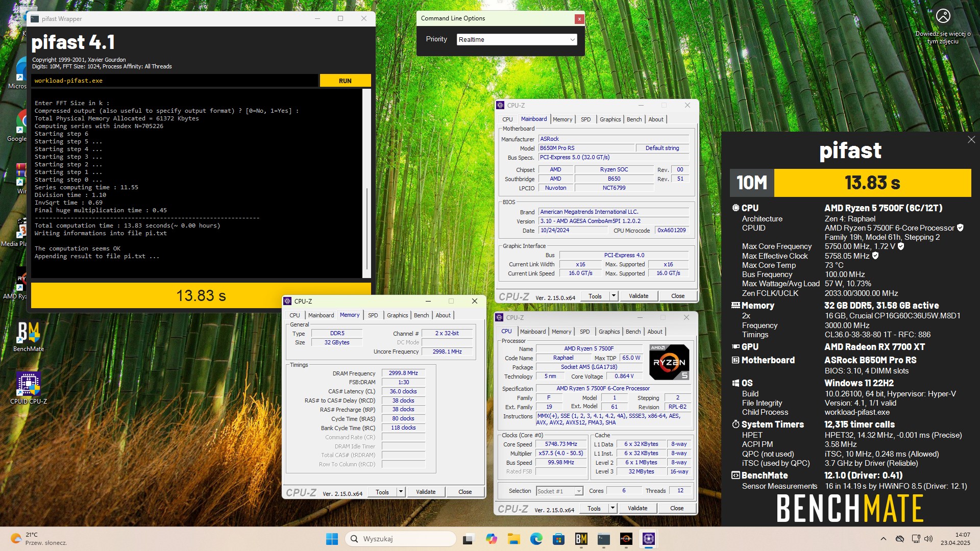The height and width of the screenshot is (551, 980).
Task: Click Close button in CPU-Z Mainboard window
Action: 678,296
